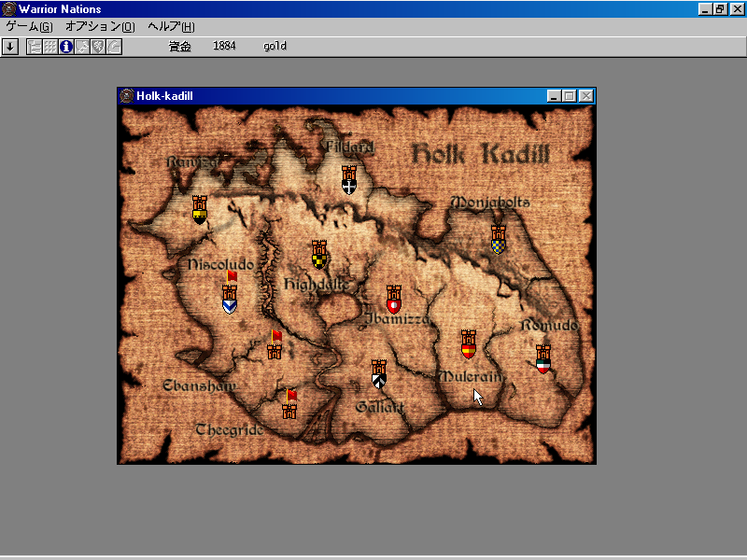This screenshot has width=747, height=560.
Task: Click the Mulerain region name
Action: [471, 376]
